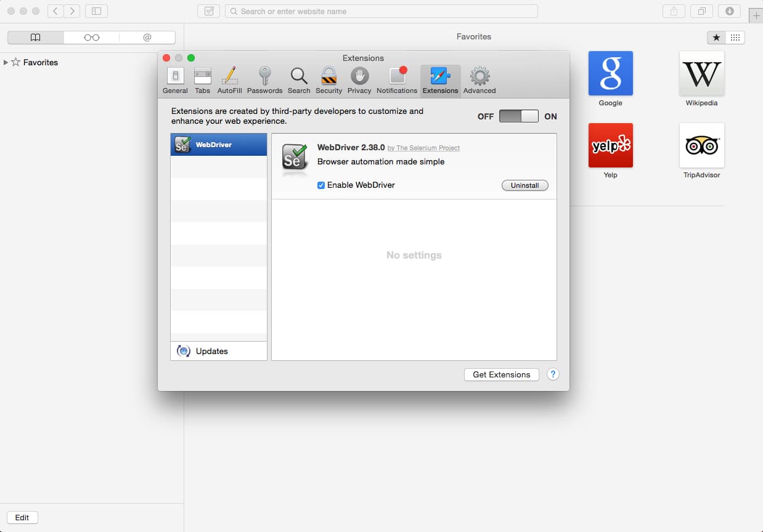Switch to Security preferences
This screenshot has height=532, width=763.
(328, 80)
